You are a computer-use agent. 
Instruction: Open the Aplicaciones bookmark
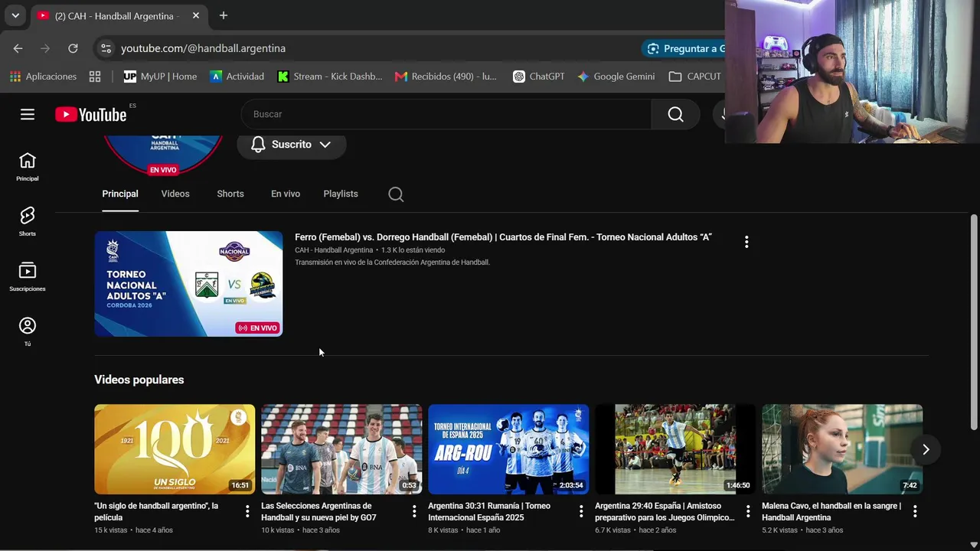[43, 77]
